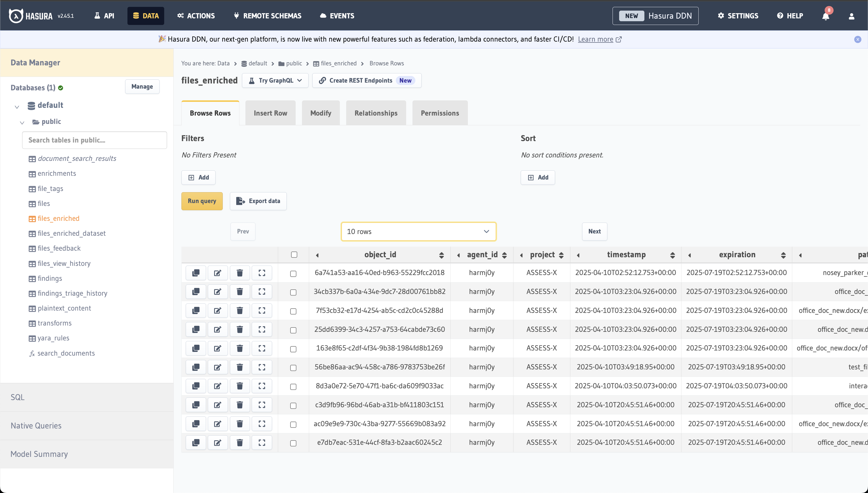
Task: Open the Try GraphQL dropdown
Action: click(x=275, y=81)
